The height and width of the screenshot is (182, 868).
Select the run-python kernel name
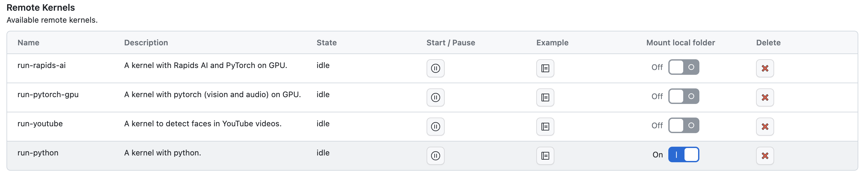(38, 153)
